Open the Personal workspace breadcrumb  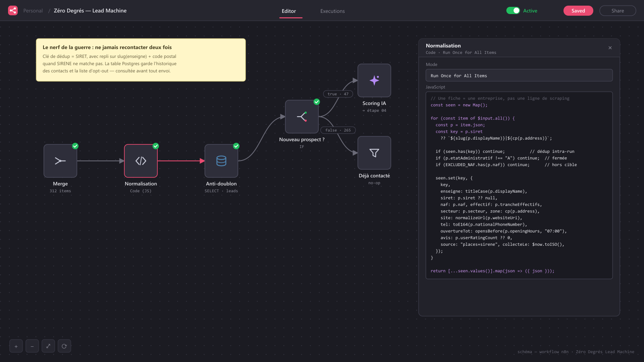[x=33, y=11]
